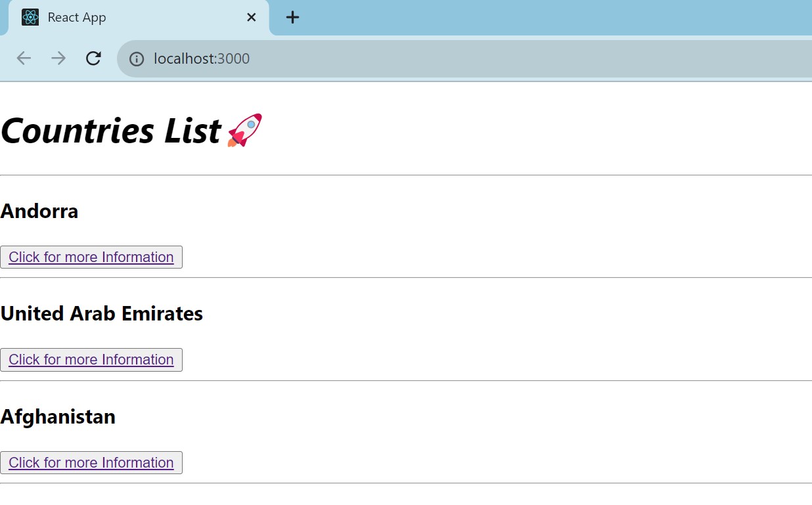Click for more Information under Andorra
The width and height of the screenshot is (812, 505).
pos(91,257)
